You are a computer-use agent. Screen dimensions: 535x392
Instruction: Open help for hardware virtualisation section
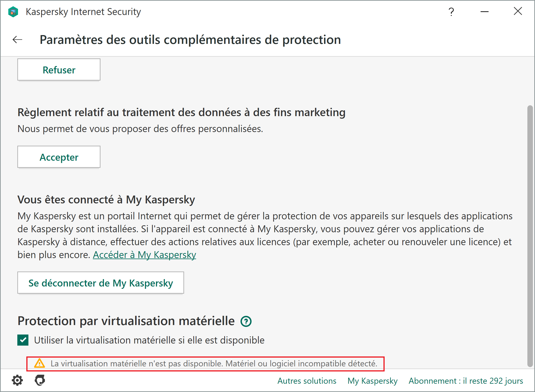(x=246, y=322)
